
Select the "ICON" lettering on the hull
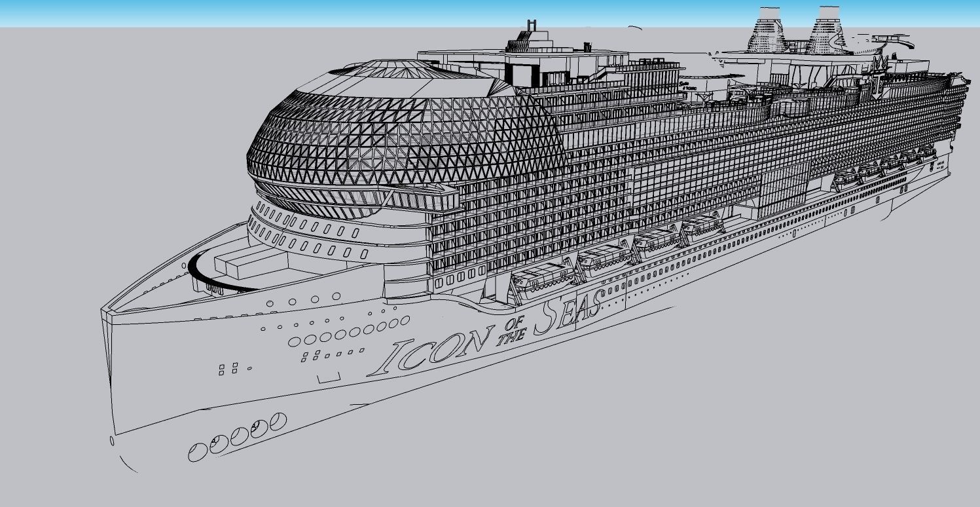430,350
